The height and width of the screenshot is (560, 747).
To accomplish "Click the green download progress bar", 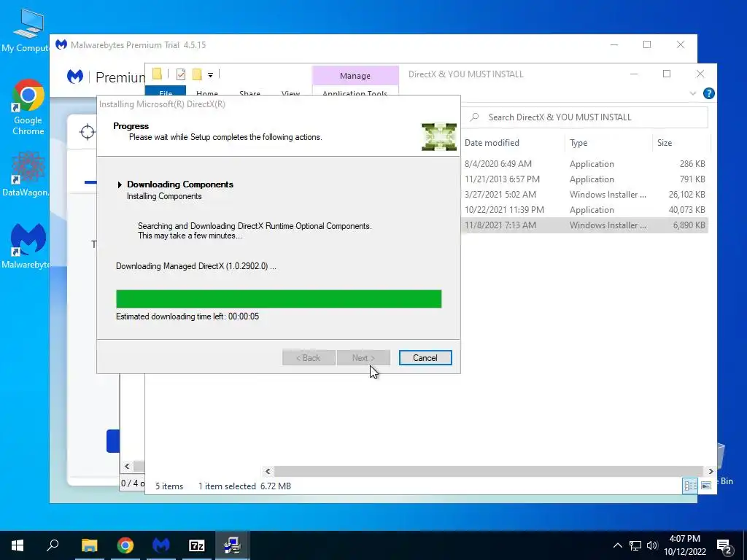I will [x=279, y=298].
